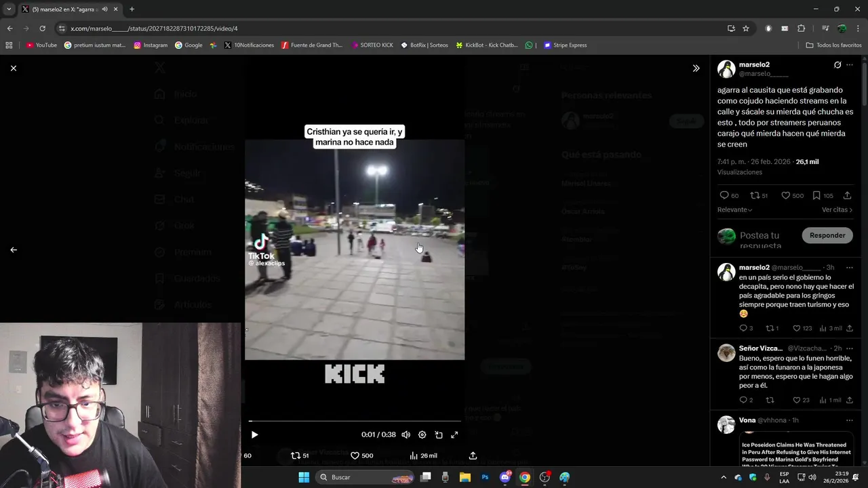Seek on the video progress bar
Image resolution: width=868 pixels, height=488 pixels.
(x=355, y=421)
